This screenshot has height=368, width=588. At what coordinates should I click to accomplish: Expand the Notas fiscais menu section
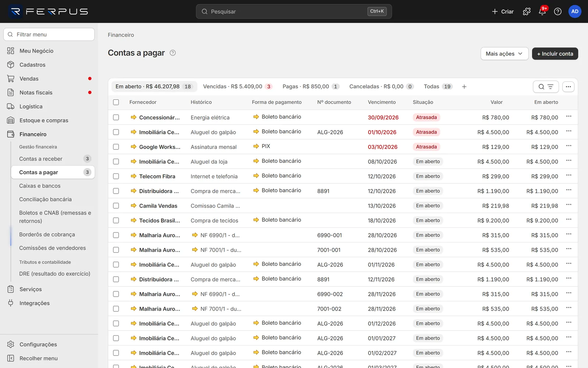coord(49,93)
